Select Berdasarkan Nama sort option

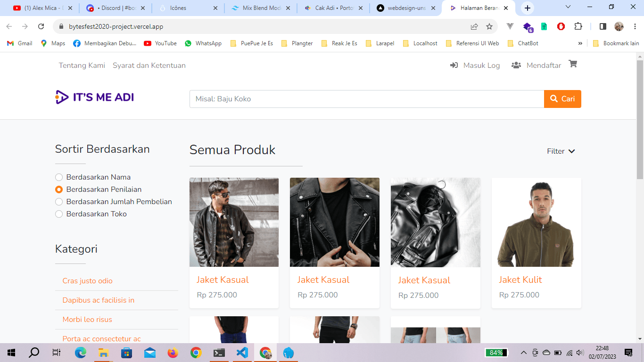pos(93,177)
